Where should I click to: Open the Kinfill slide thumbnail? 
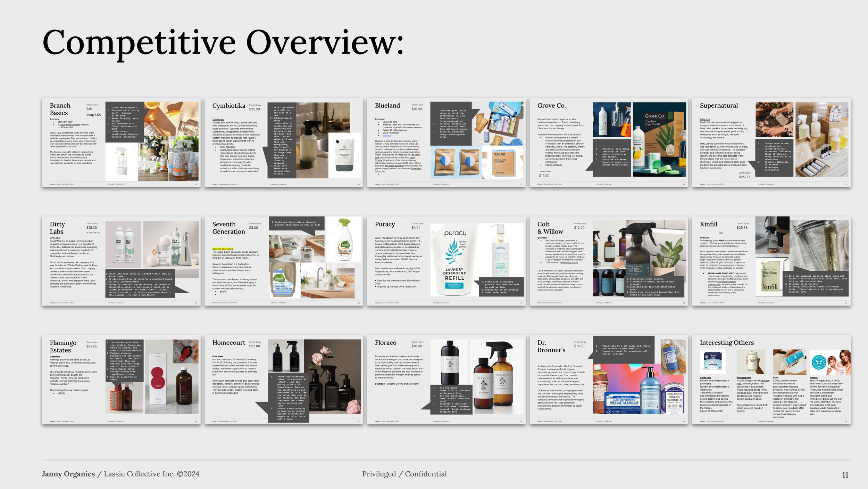click(x=771, y=261)
